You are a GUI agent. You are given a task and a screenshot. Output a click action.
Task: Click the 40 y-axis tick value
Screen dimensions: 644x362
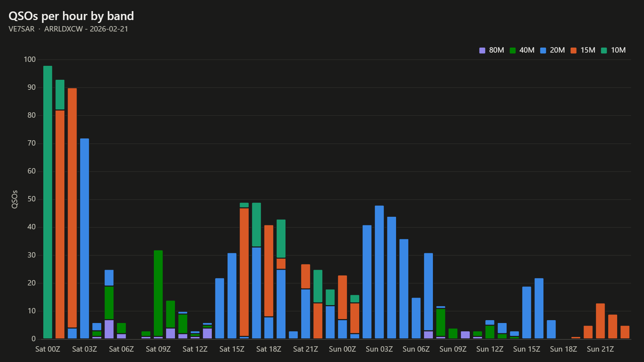[x=31, y=227]
